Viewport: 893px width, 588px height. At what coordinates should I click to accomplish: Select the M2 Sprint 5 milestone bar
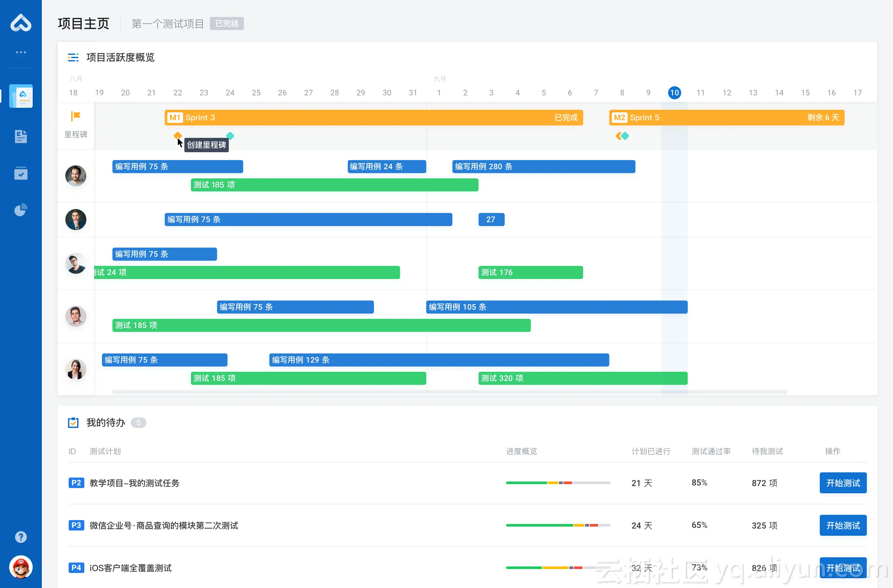[x=726, y=118]
